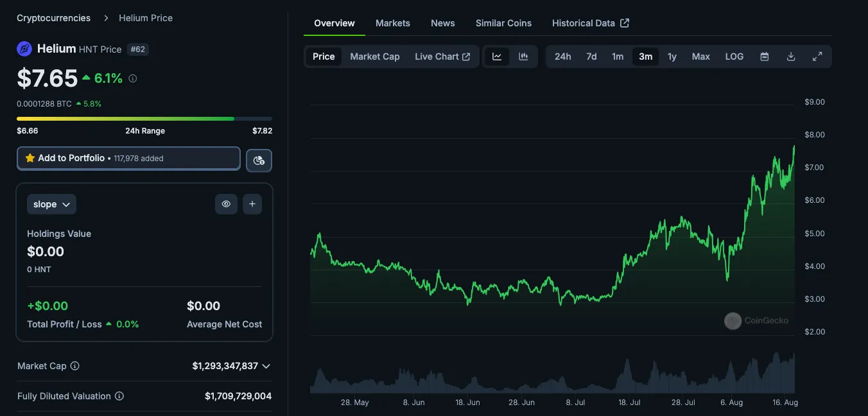Image resolution: width=868 pixels, height=416 pixels.
Task: Set chart range to 7d
Action: [x=591, y=56]
